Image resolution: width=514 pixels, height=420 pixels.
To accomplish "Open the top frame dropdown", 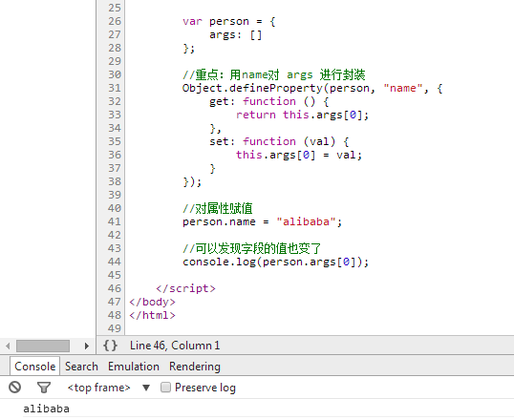I will (x=109, y=388).
